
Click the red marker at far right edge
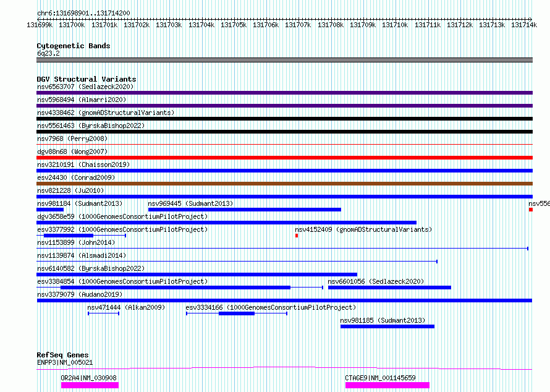point(531,210)
